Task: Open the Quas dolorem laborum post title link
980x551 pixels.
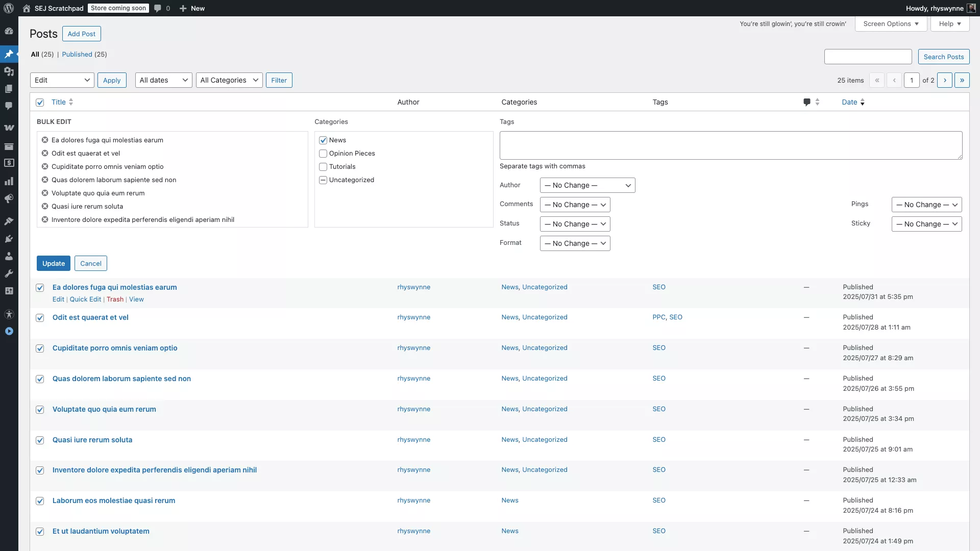Action: (x=121, y=379)
